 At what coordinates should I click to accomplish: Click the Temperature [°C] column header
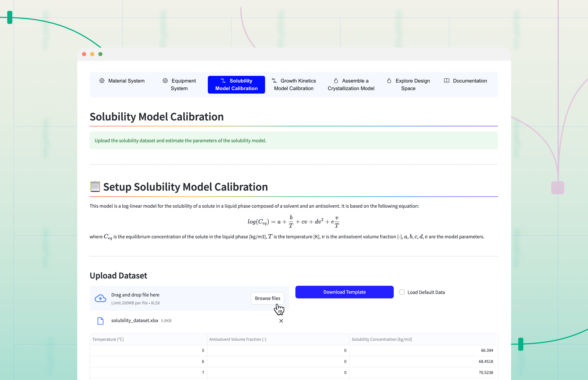tap(108, 339)
